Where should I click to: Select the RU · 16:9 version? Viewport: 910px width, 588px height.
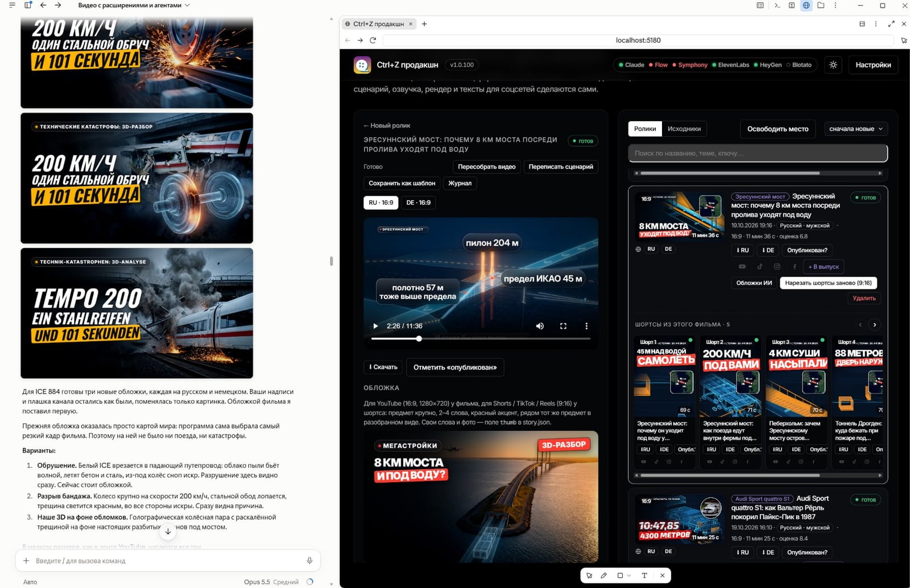click(380, 202)
